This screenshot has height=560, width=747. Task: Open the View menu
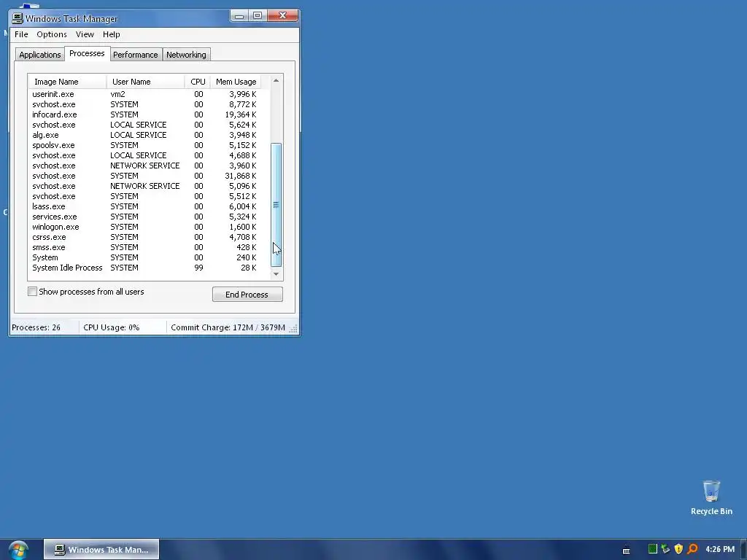click(85, 34)
